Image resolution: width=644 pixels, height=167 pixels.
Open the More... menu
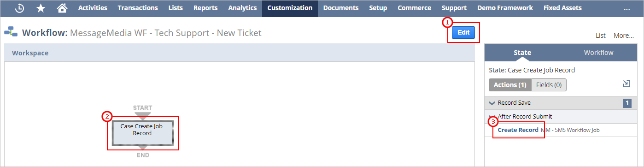(x=623, y=36)
